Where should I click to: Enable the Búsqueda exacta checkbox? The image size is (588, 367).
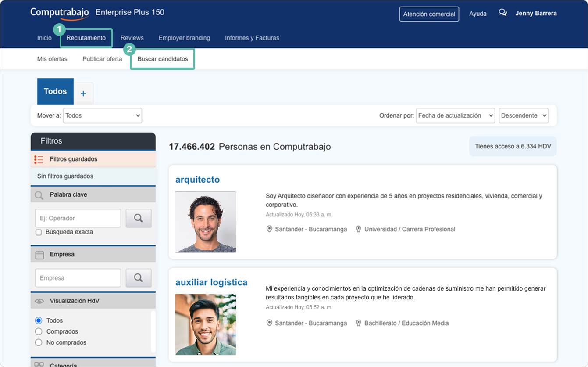(39, 232)
